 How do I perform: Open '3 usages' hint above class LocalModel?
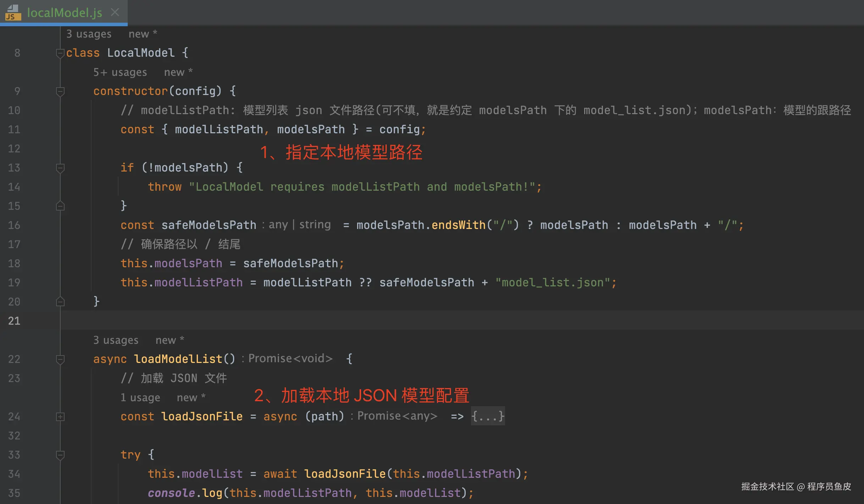point(89,34)
